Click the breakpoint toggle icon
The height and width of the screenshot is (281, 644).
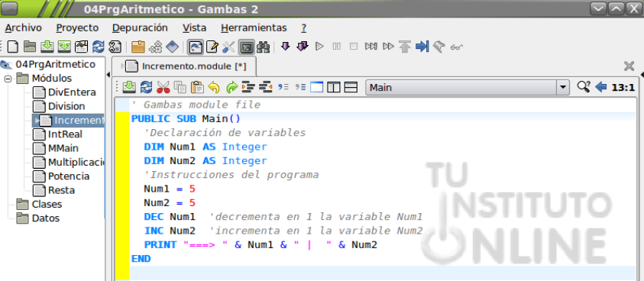[439, 47]
